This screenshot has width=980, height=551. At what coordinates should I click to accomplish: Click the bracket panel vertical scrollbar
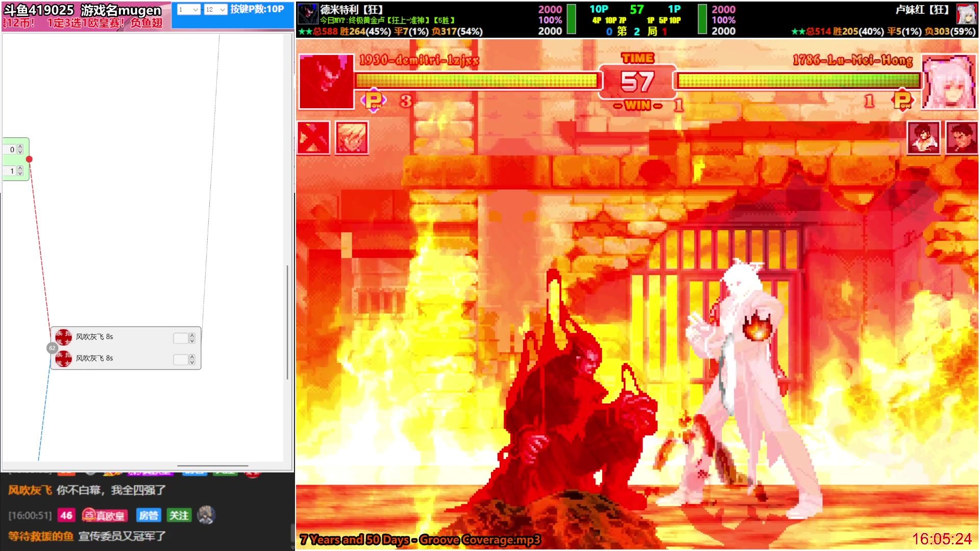coord(287,322)
